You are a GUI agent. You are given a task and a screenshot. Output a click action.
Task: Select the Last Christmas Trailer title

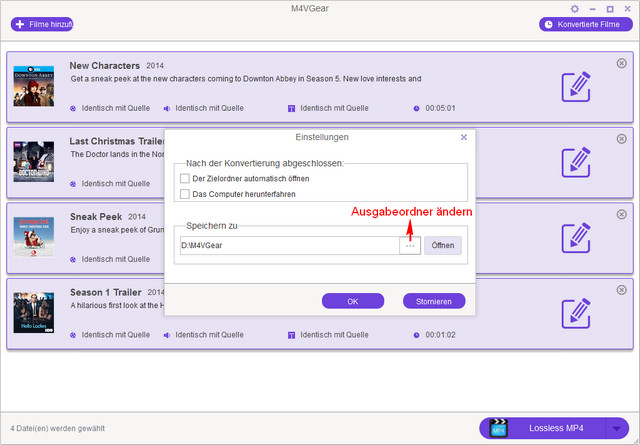click(x=117, y=141)
